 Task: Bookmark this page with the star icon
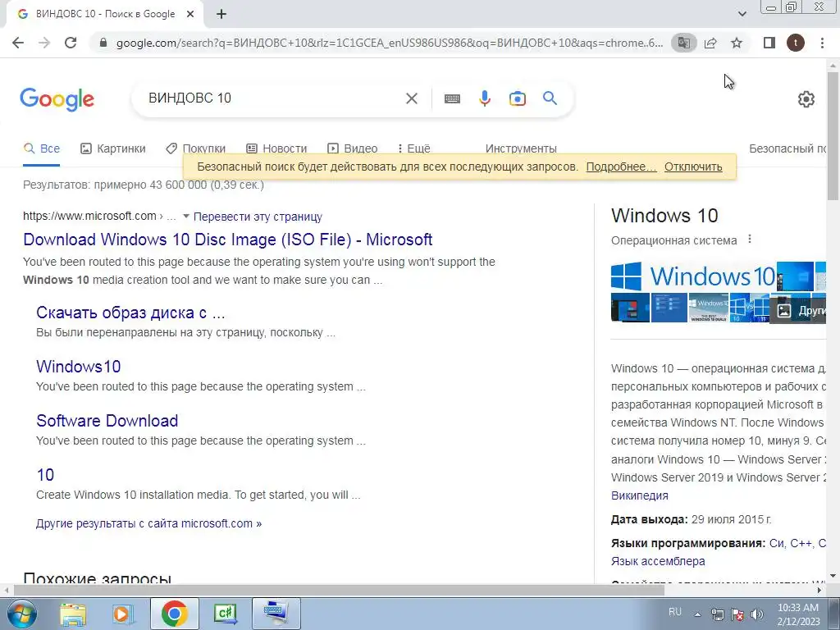pos(737,43)
